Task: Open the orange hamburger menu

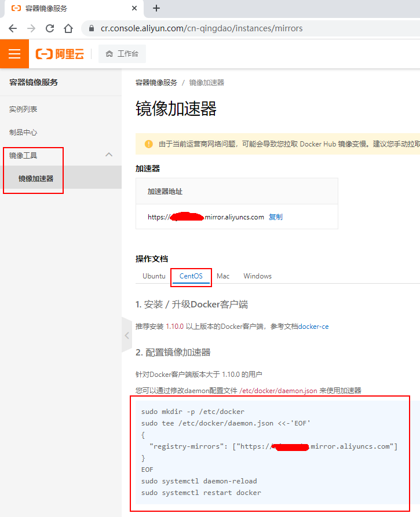Action: [x=14, y=54]
